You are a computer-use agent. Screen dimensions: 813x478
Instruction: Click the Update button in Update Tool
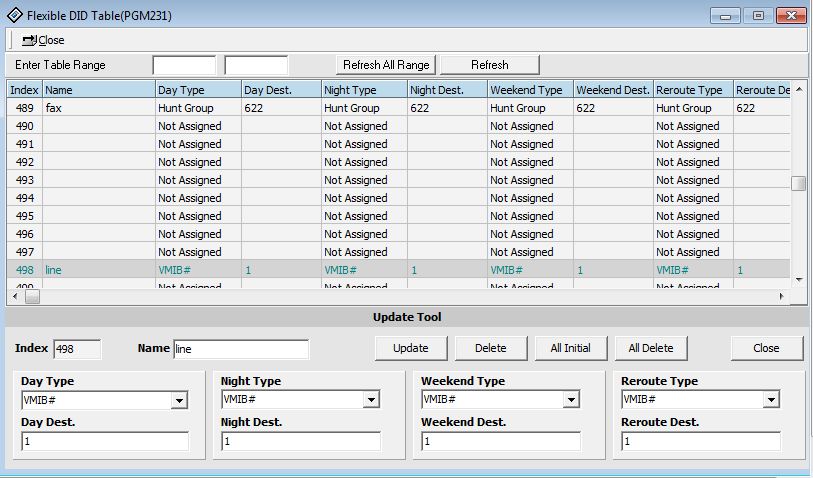coord(410,348)
